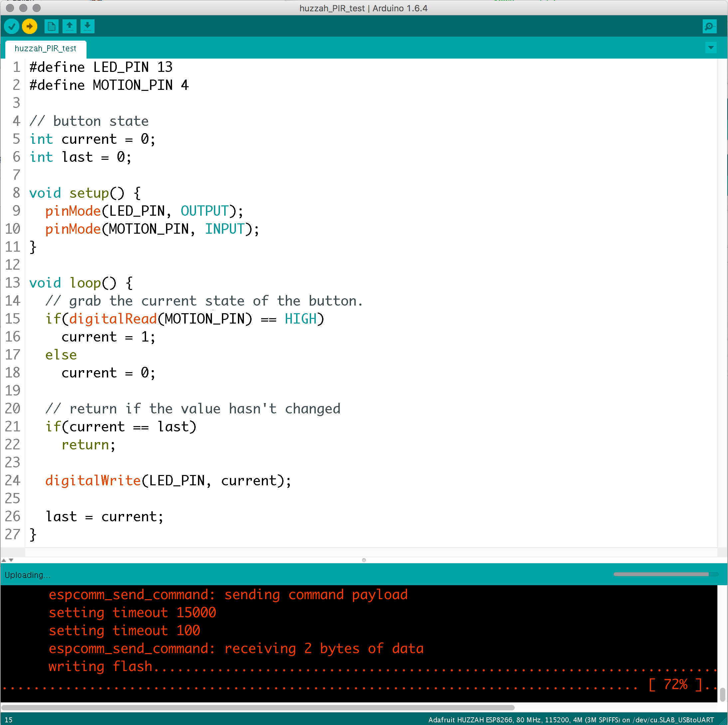
Task: Click the divider dot between editor and console
Action: [x=364, y=560]
